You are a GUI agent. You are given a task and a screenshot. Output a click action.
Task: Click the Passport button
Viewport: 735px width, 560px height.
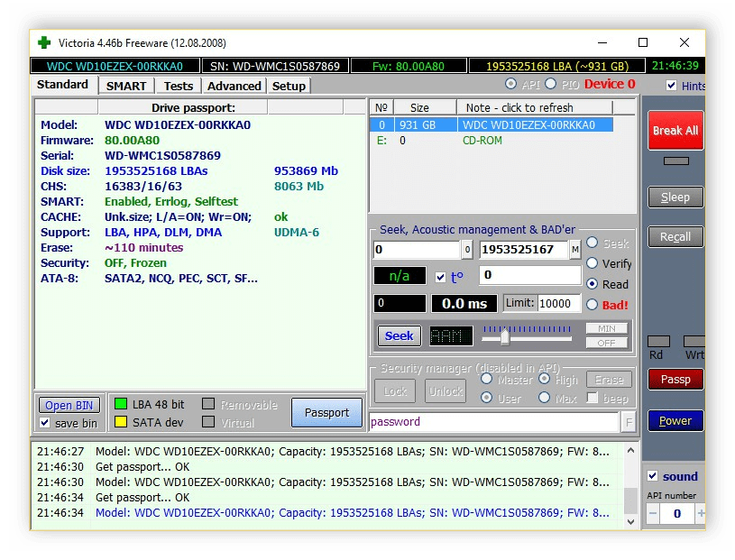point(326,412)
